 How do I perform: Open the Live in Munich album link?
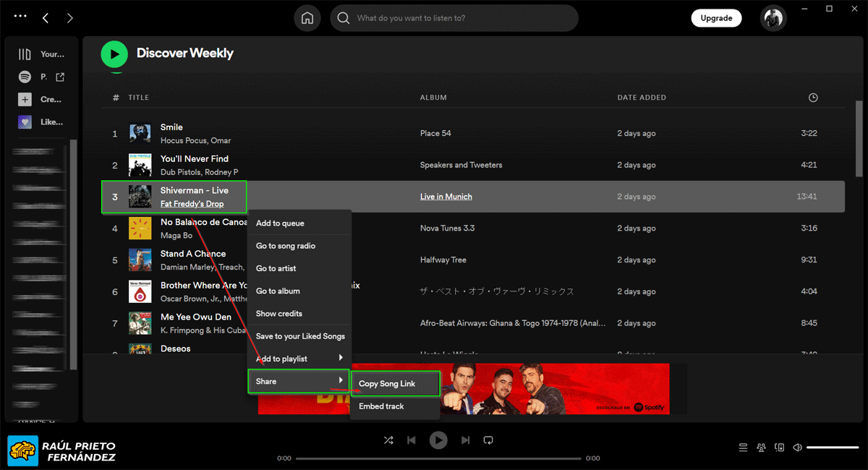446,197
